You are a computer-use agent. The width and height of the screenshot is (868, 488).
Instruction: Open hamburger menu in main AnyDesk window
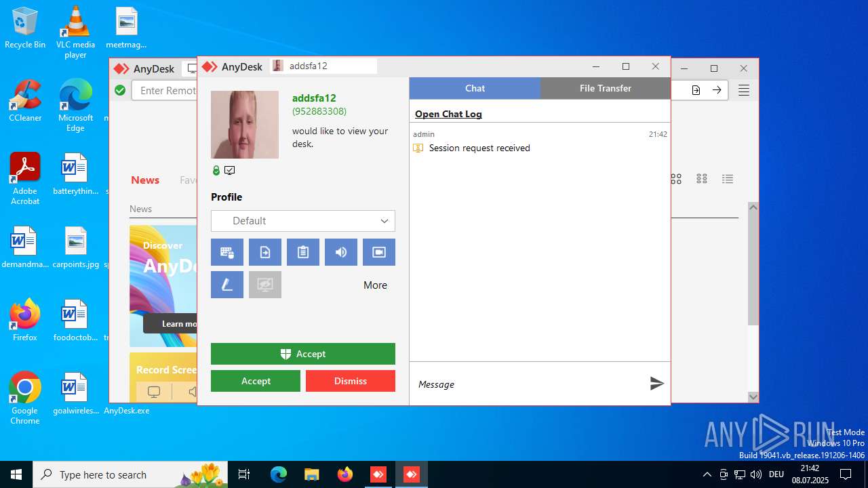tap(744, 90)
